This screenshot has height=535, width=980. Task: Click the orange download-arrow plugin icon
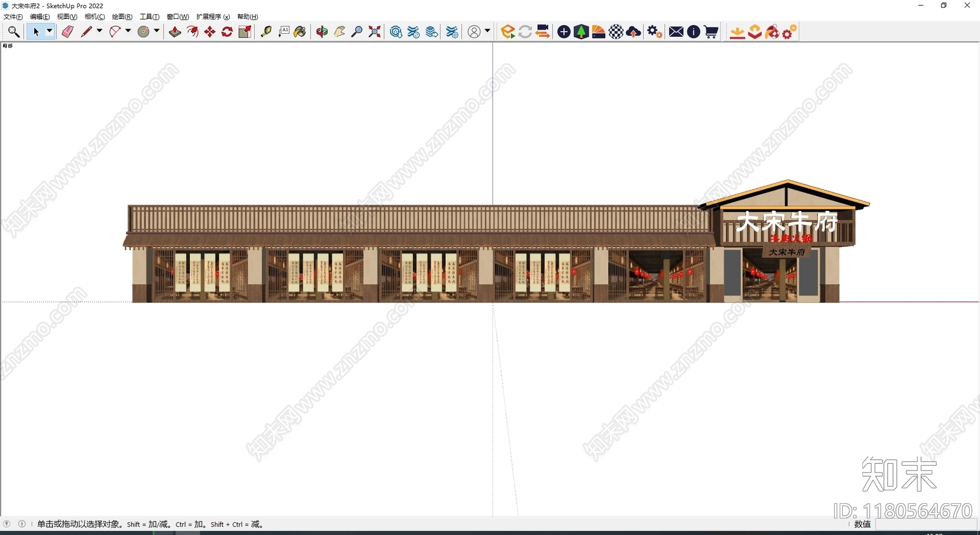point(737,32)
